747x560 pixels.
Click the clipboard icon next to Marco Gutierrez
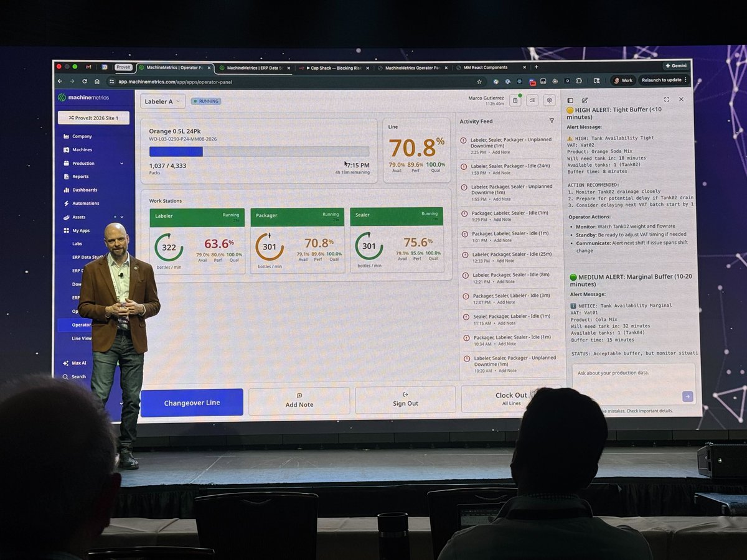pyautogui.click(x=515, y=100)
